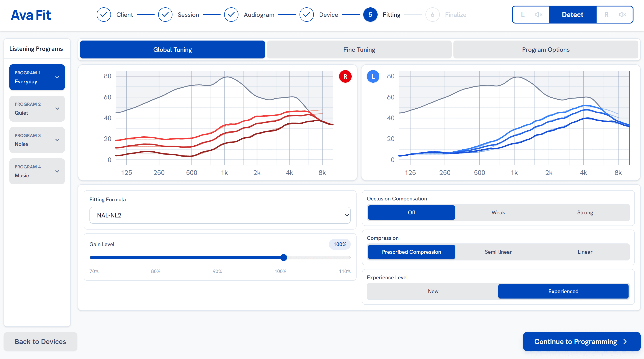The width and height of the screenshot is (644, 359).
Task: Click the Finalize step label
Action: 455,15
